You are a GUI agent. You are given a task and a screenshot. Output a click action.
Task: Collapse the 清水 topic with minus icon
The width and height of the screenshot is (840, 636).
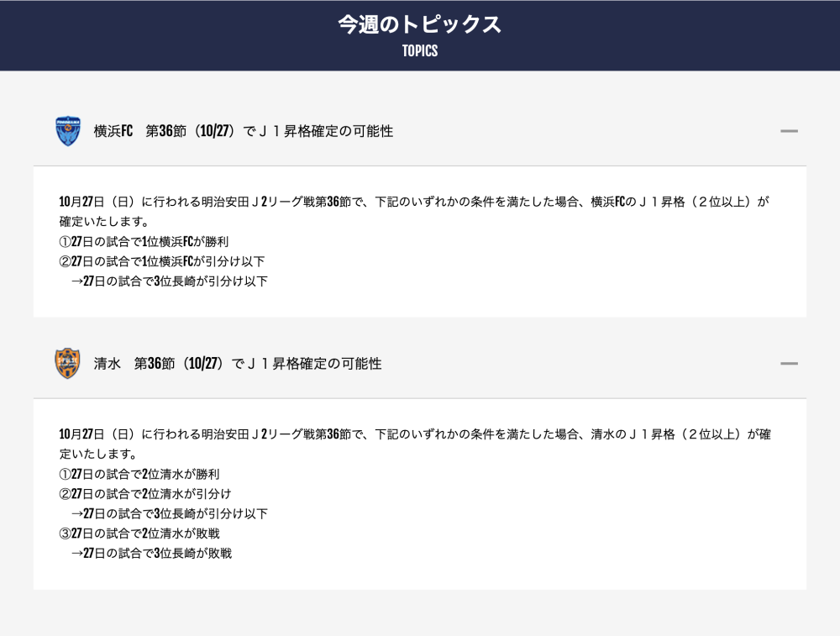789,364
